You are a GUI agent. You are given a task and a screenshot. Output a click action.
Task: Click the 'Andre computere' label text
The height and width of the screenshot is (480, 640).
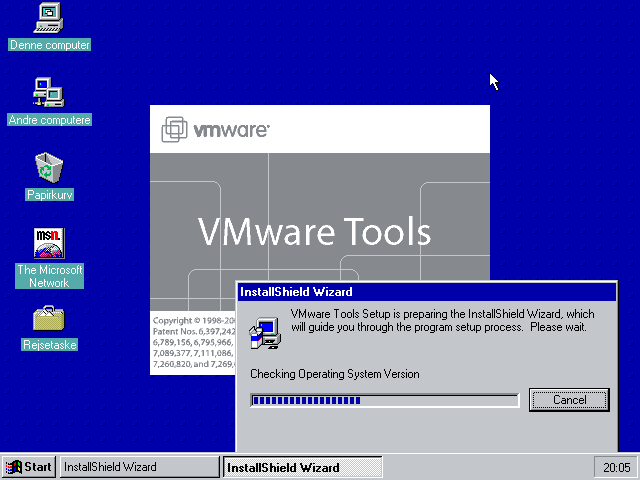[49, 120]
